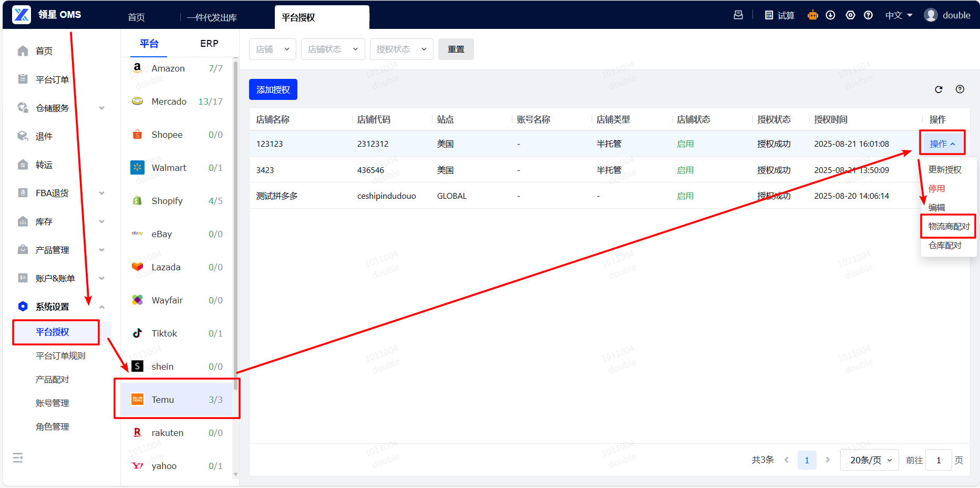Open the download center icon in header
This screenshot has height=488, width=980.
click(x=830, y=15)
